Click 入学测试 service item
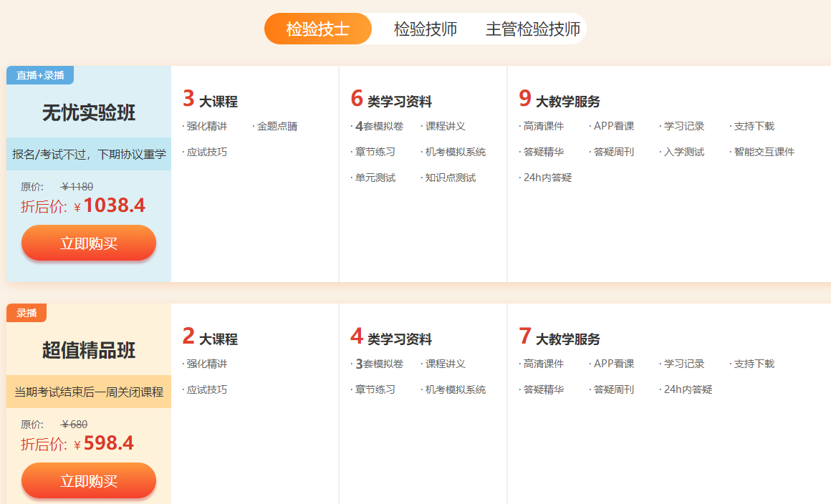This screenshot has height=504, width=831. [683, 152]
